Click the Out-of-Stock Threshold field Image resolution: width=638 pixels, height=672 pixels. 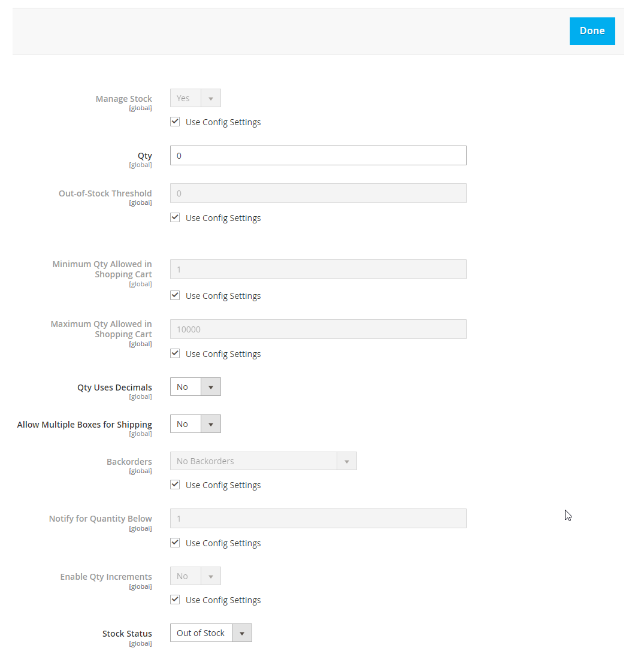318,193
